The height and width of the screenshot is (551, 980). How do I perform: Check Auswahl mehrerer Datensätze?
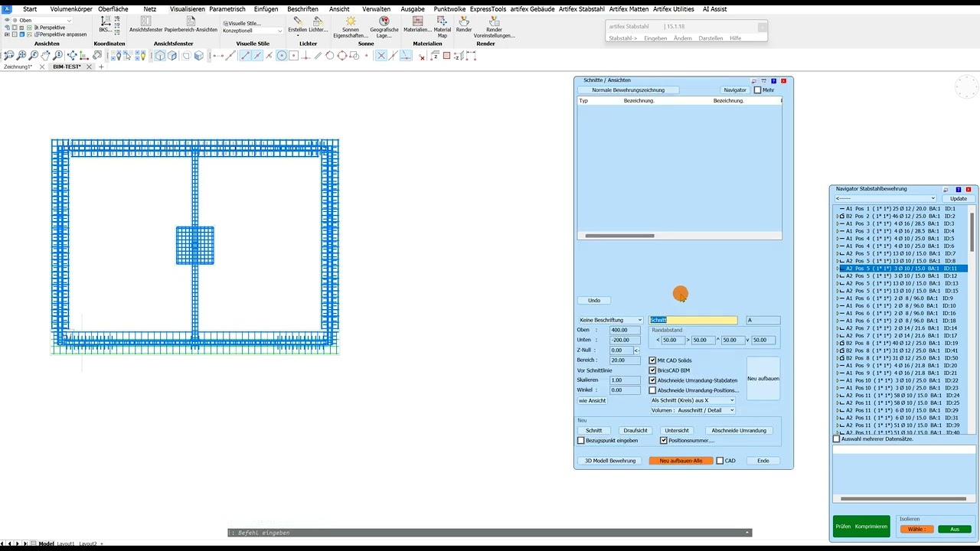[x=836, y=439]
